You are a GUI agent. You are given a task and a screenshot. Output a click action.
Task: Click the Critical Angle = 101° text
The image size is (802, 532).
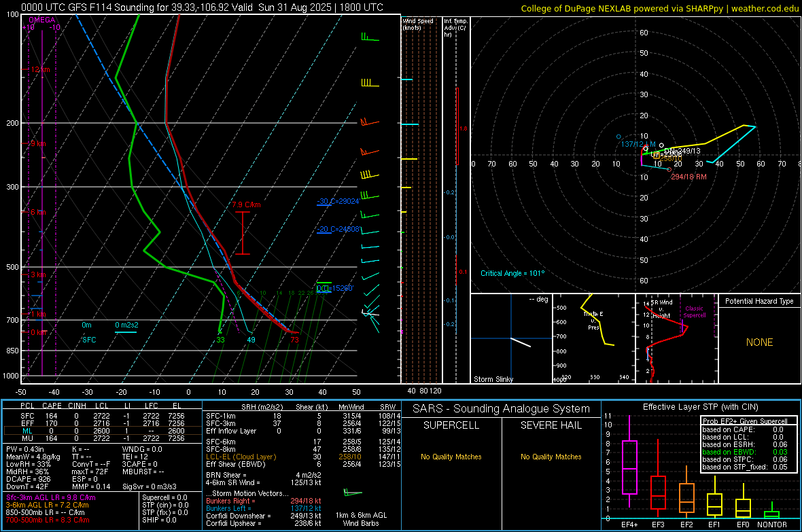512,273
